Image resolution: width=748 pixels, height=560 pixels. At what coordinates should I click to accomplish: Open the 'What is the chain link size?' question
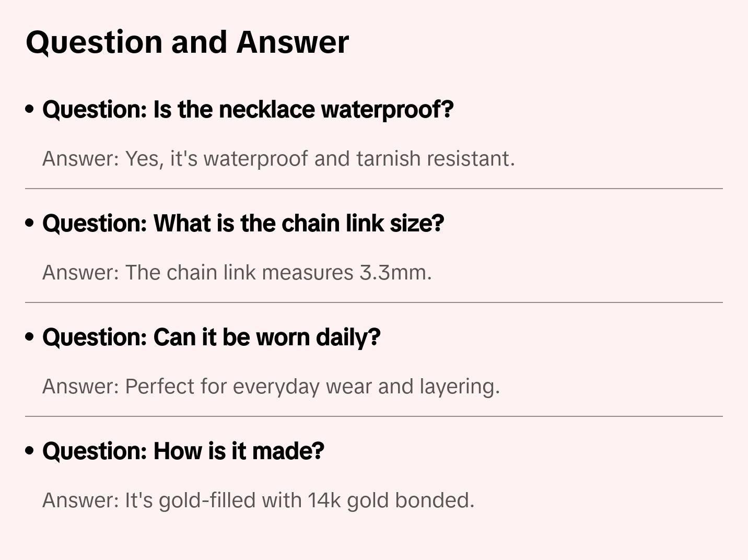(243, 224)
